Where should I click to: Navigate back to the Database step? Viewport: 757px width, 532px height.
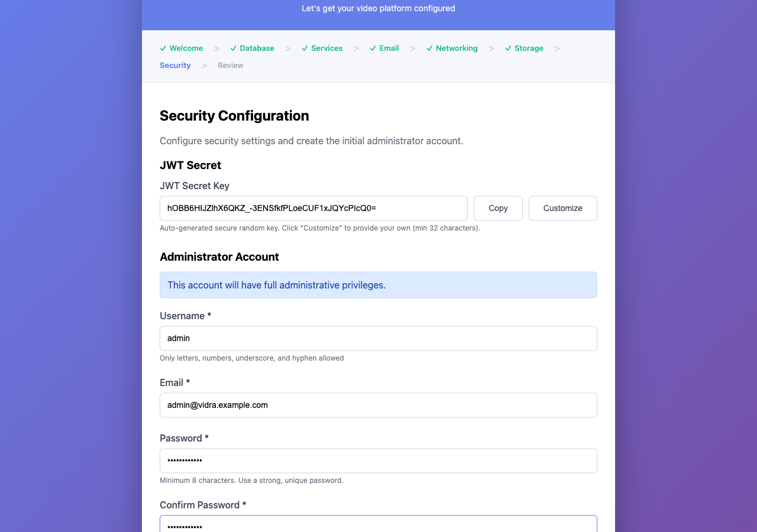pyautogui.click(x=257, y=48)
